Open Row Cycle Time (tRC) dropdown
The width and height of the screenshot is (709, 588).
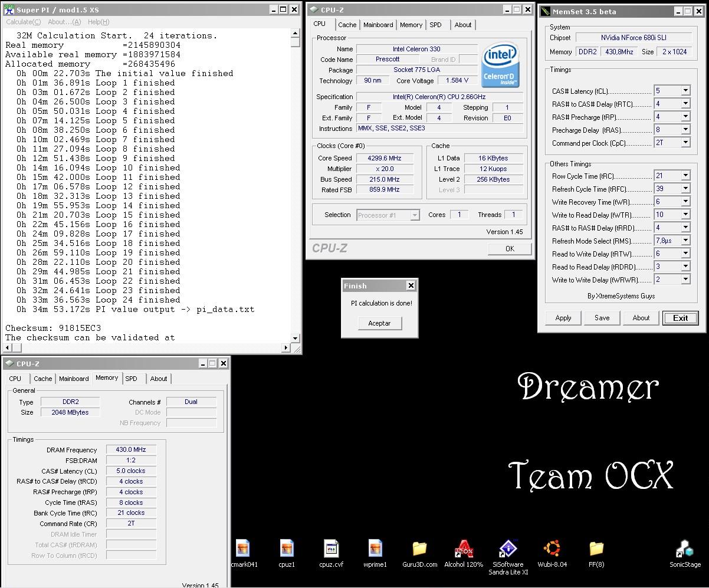pyautogui.click(x=685, y=176)
